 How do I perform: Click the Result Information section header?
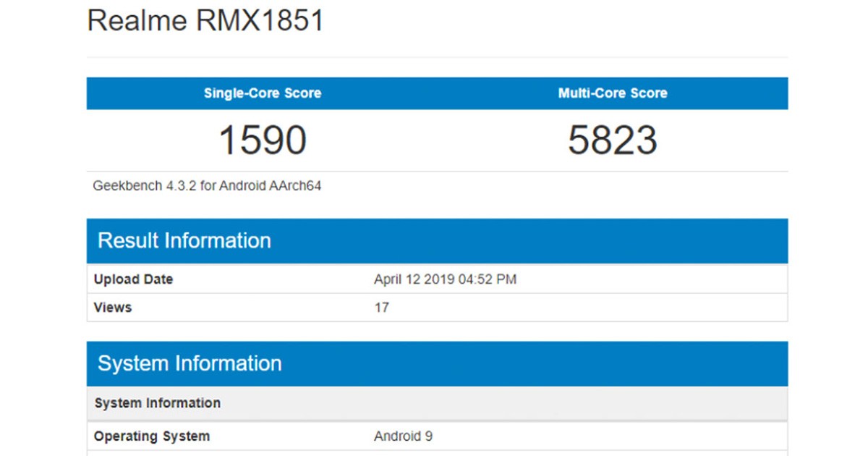pyautogui.click(x=437, y=241)
